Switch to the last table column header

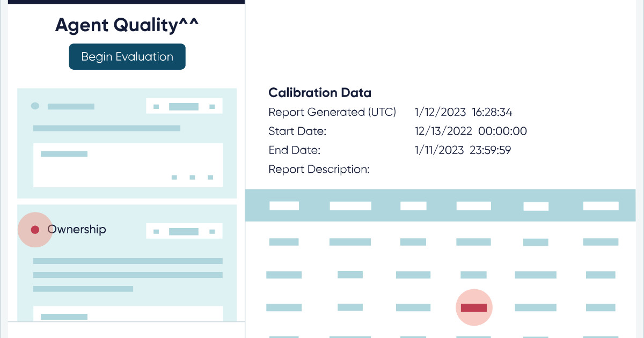(601, 205)
